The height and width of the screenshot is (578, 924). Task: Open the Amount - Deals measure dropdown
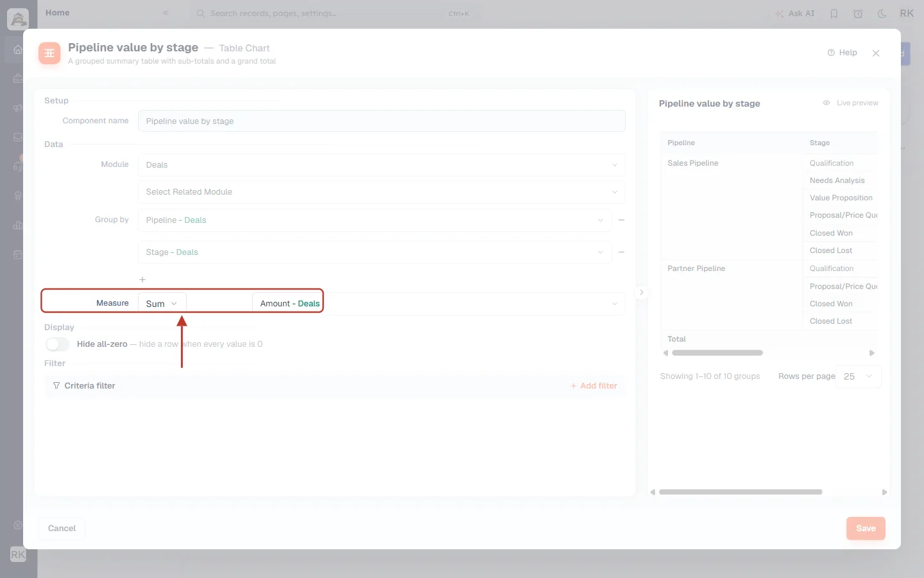[x=438, y=304]
